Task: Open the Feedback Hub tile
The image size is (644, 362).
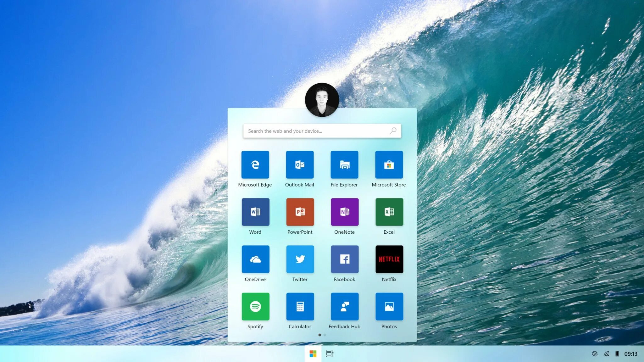Action: 345,306
